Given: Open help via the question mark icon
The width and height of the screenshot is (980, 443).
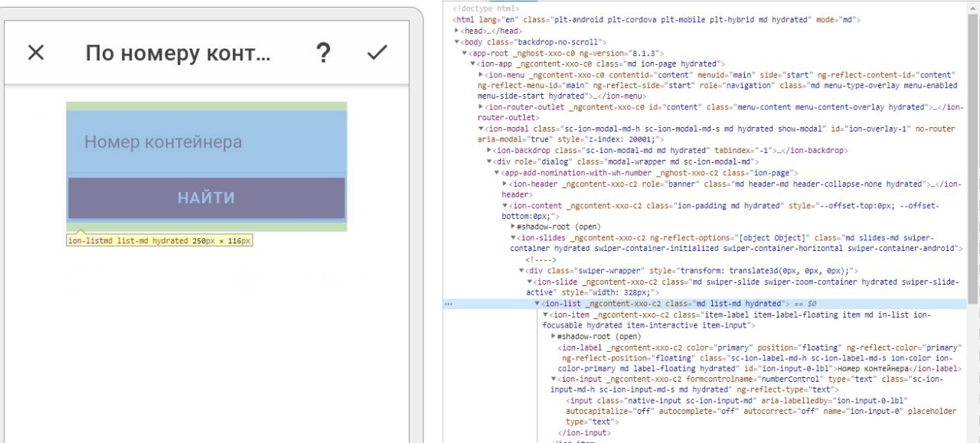Looking at the screenshot, I should (324, 53).
